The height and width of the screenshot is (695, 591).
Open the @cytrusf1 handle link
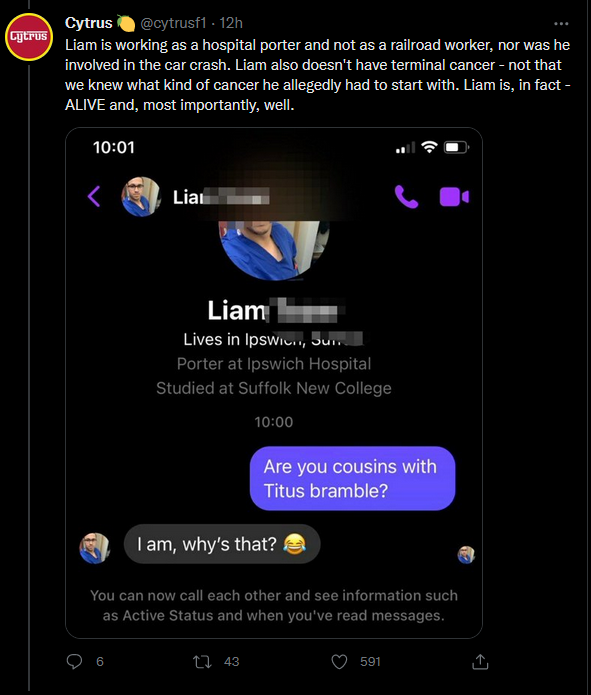click(x=173, y=23)
